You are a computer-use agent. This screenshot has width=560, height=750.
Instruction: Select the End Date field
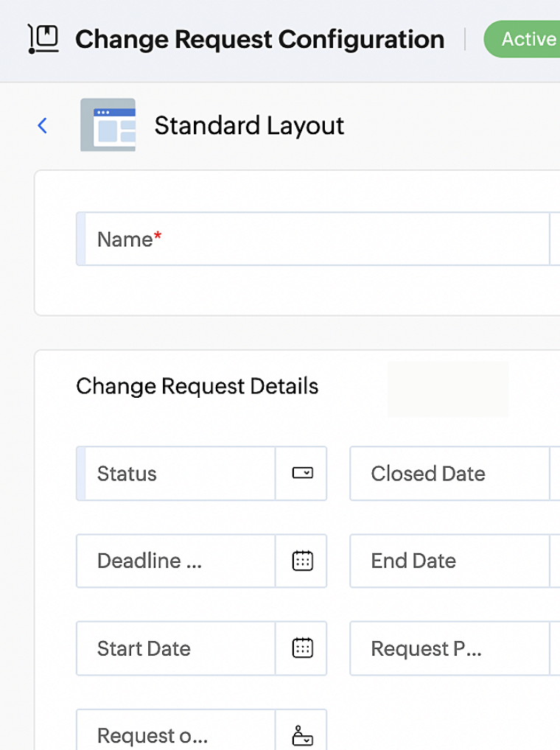[449, 561]
